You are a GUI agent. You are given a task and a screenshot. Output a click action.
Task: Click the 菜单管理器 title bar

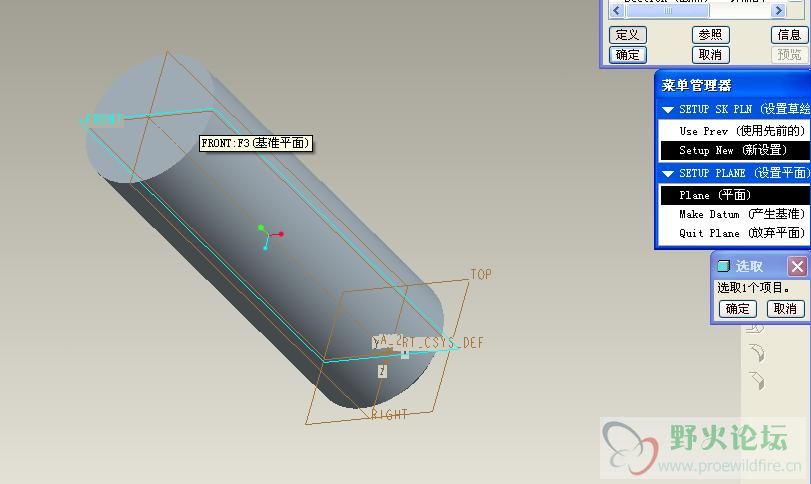click(732, 85)
